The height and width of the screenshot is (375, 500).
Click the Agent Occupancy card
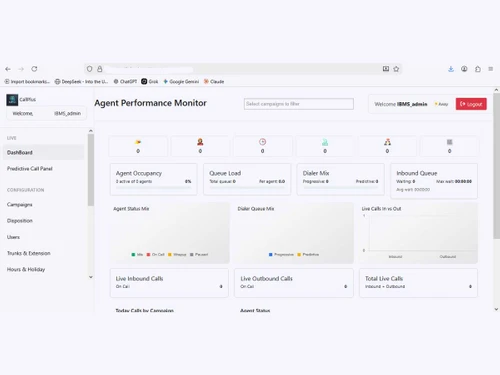[154, 179]
